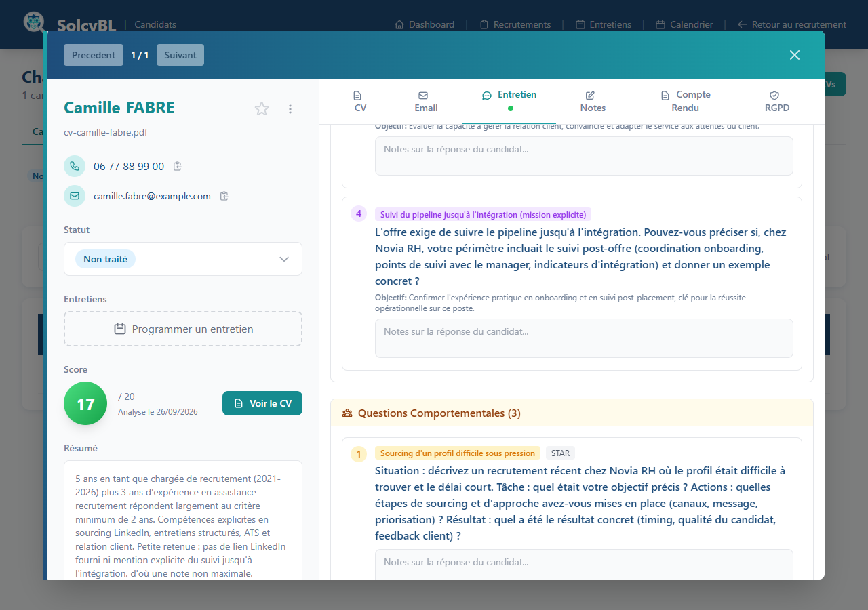Click Retour au recrutement link

[x=792, y=24]
